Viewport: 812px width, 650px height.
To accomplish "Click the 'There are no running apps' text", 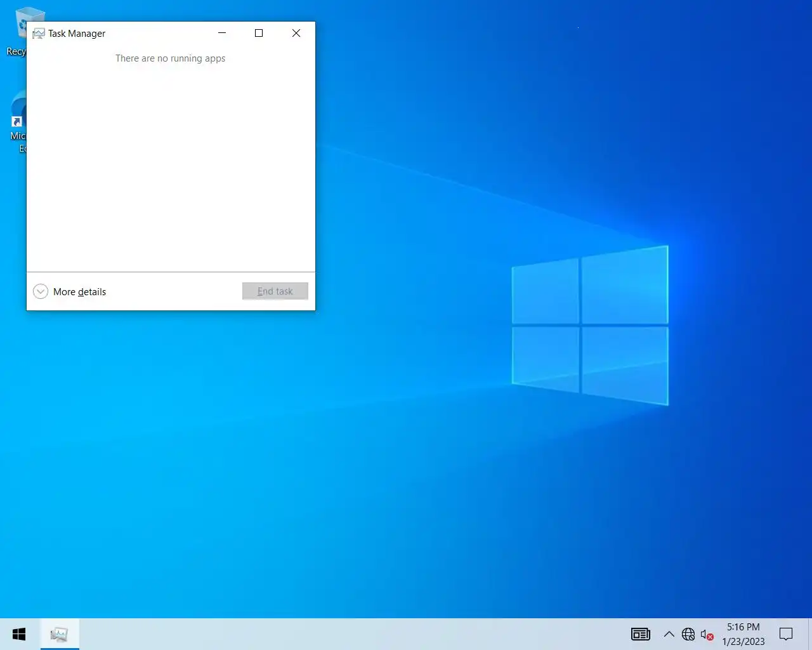I will pos(170,58).
